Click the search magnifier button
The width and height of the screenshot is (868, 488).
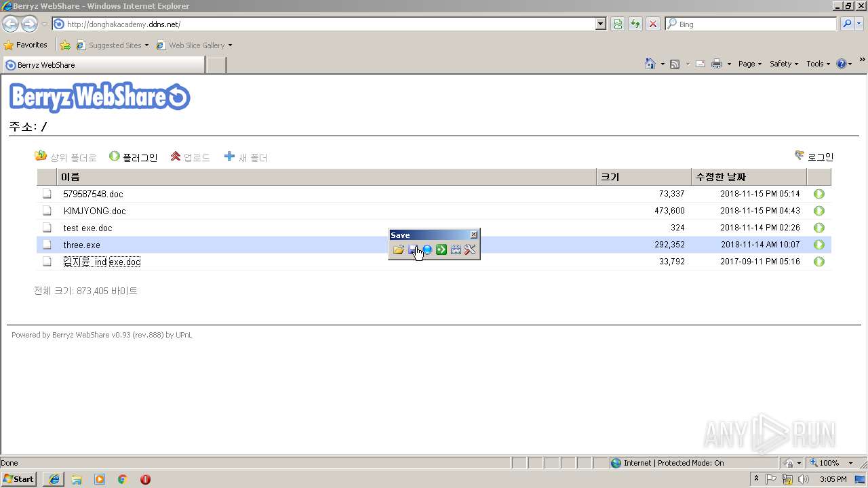[847, 24]
